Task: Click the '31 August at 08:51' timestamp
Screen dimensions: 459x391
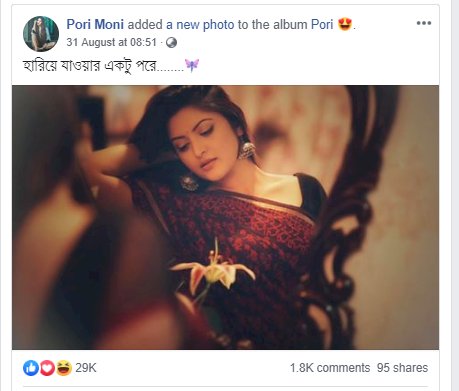Action: [111, 42]
